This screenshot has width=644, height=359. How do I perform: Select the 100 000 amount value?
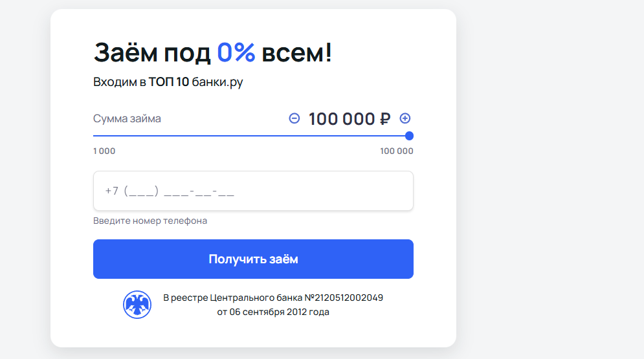[x=341, y=119]
